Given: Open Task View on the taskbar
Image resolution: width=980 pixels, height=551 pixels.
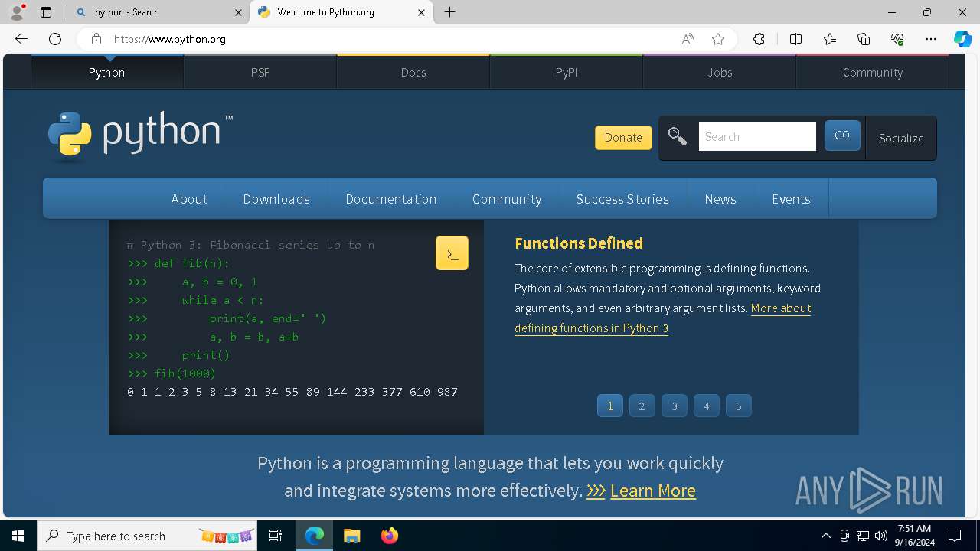Looking at the screenshot, I should [276, 536].
